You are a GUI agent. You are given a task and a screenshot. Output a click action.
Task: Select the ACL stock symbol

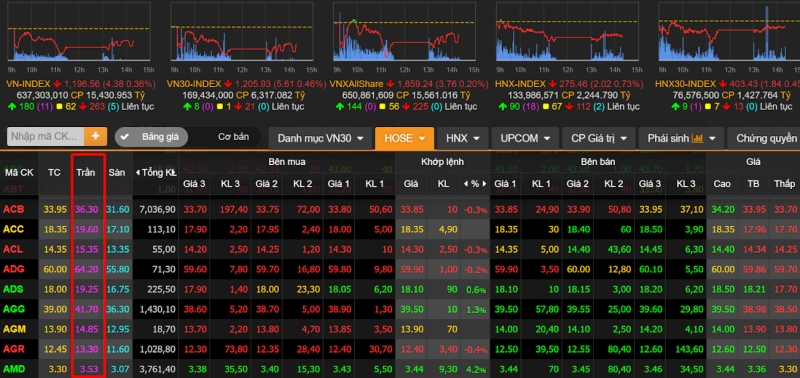tap(13, 249)
